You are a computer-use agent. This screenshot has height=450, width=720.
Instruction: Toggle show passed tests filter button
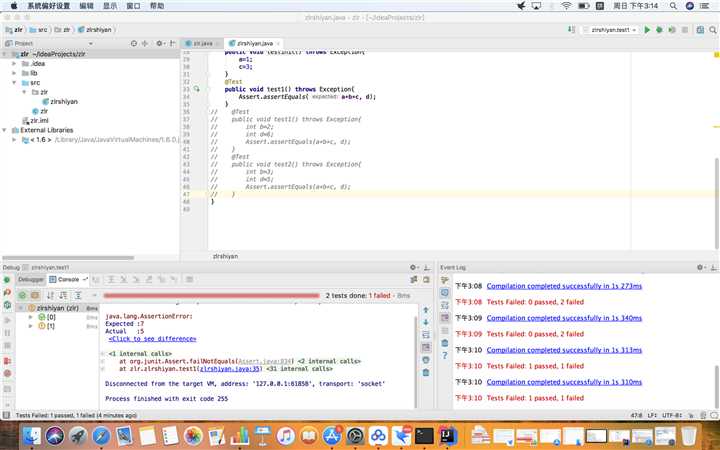click(21, 295)
